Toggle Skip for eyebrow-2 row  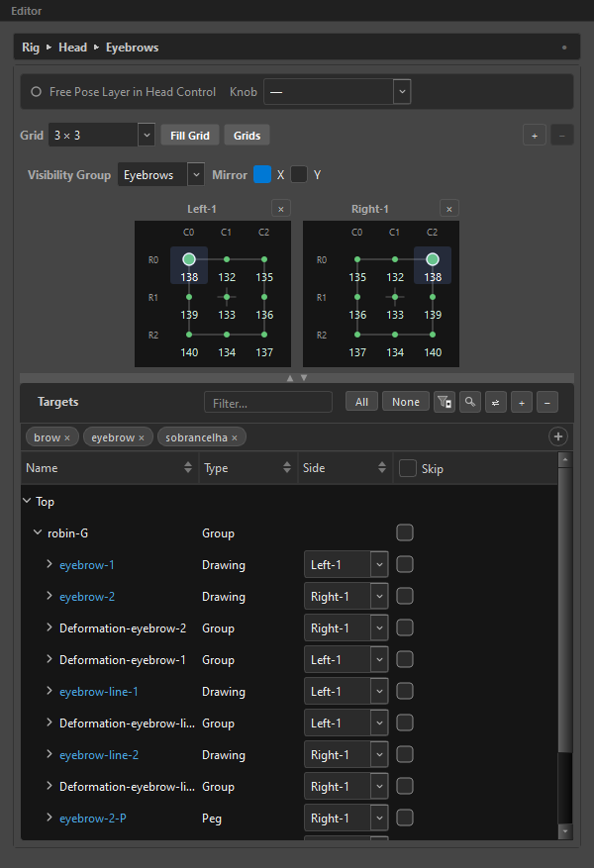(405, 596)
